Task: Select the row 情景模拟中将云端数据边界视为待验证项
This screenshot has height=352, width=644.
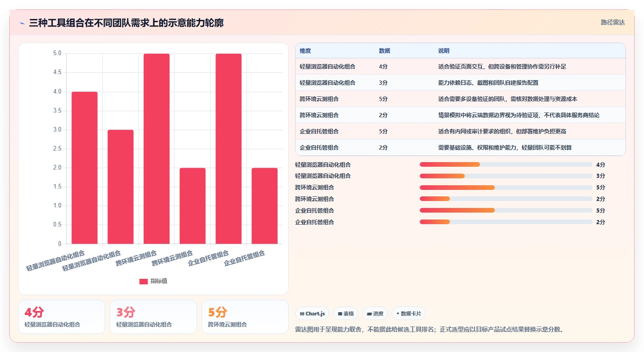Action: pyautogui.click(x=460, y=115)
